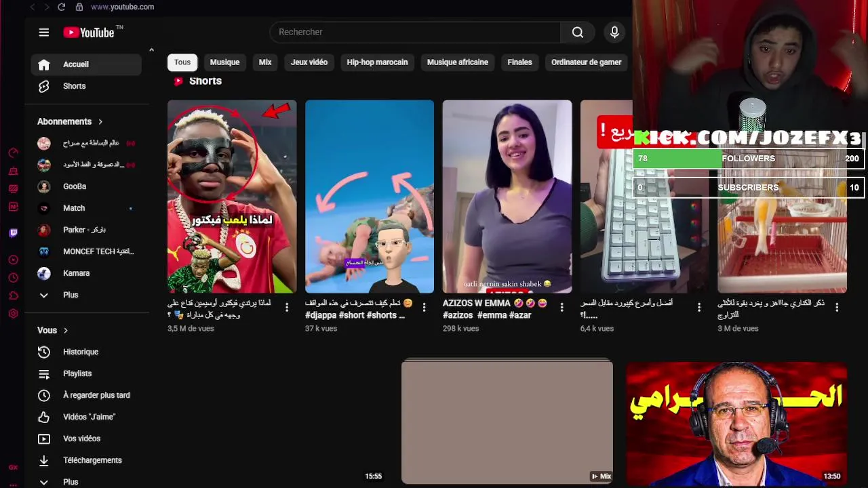Open عالم البساطة مع صباح live channel
This screenshot has height=488, width=868.
point(86,143)
